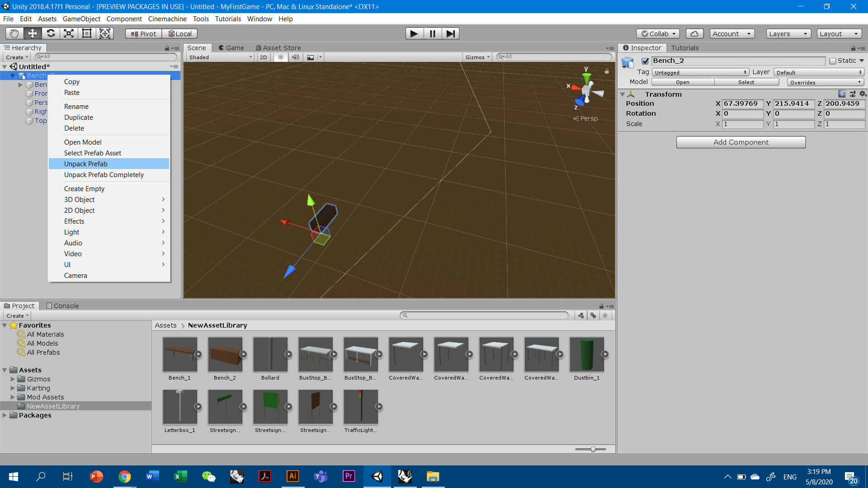Toggle Local handle rotation
The width and height of the screenshot is (868, 488).
coord(180,34)
